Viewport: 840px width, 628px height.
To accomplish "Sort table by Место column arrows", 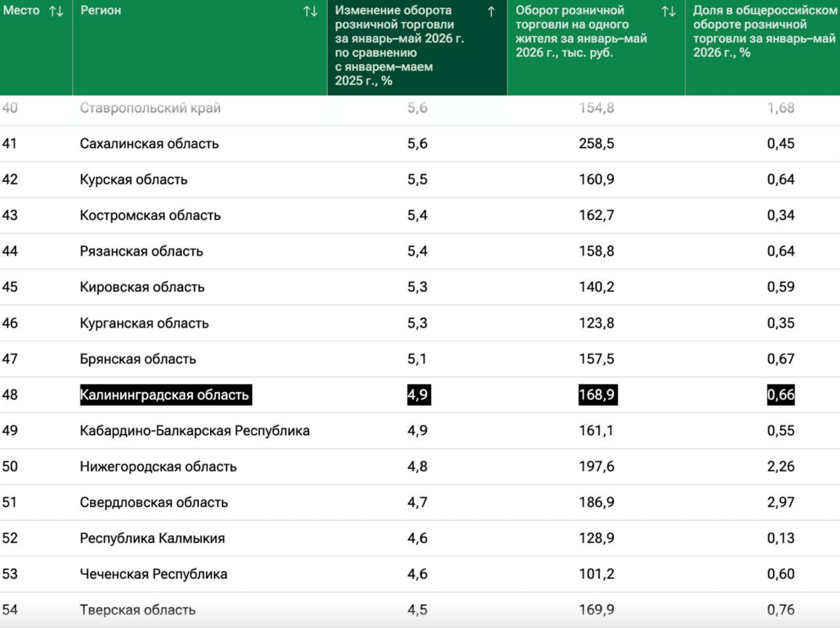I will point(56,11).
